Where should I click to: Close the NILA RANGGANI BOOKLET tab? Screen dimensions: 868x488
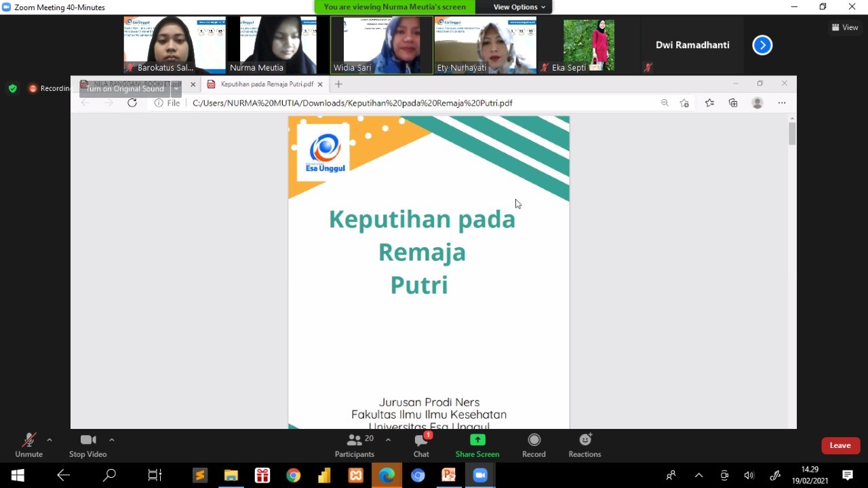pos(193,85)
